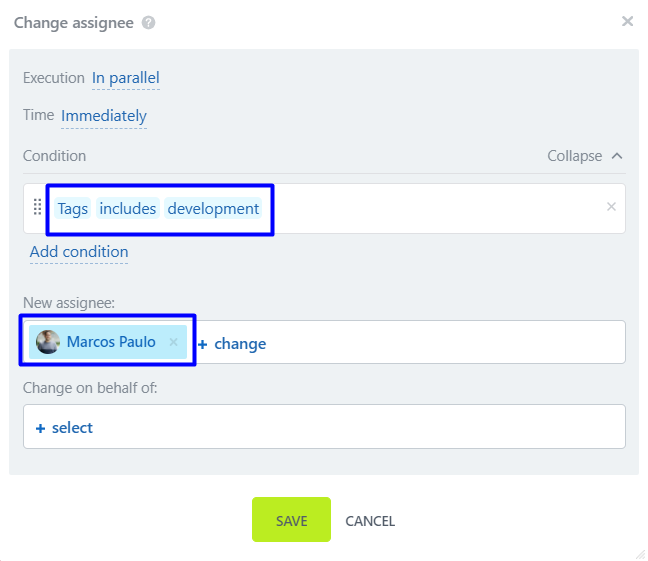648x561 pixels.
Task: Click the Add condition link
Action: tap(79, 252)
